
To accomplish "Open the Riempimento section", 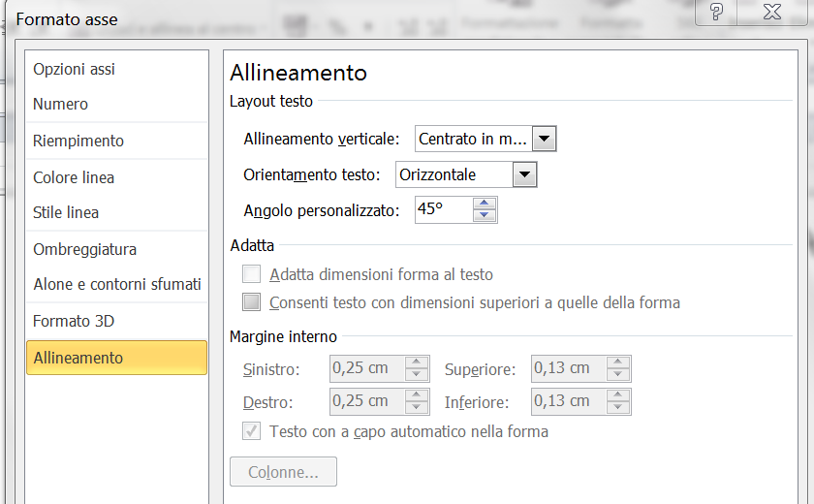I will (x=78, y=141).
